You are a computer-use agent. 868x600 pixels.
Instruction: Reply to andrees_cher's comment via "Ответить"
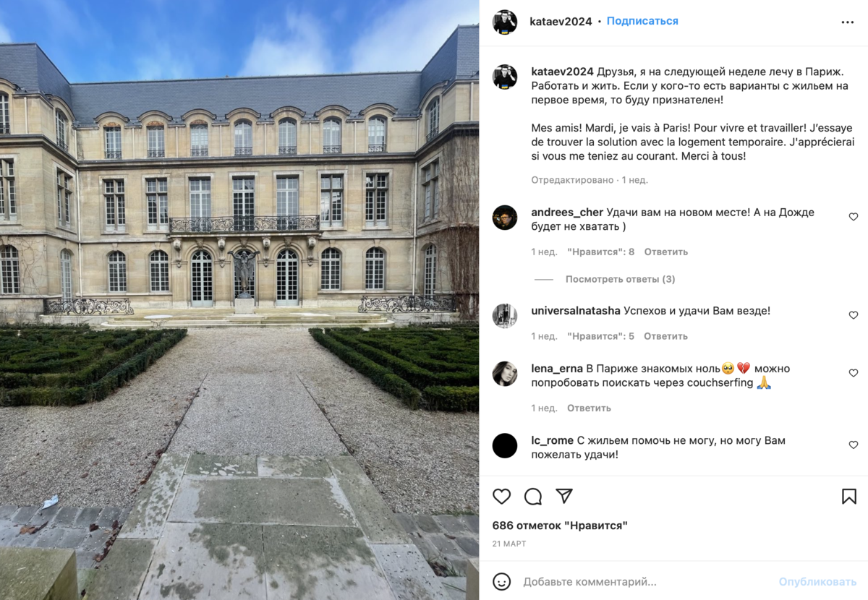coord(665,252)
